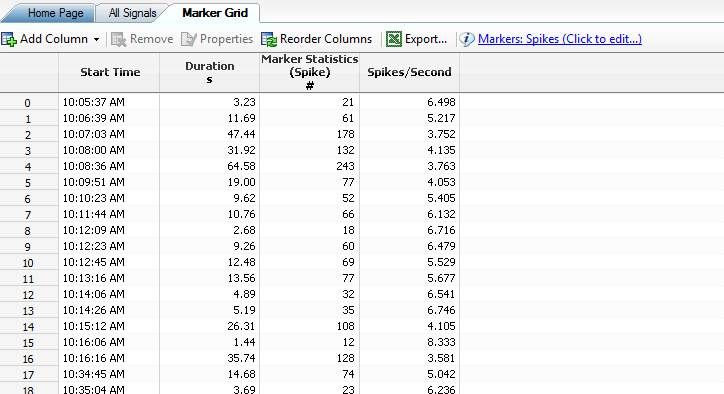Click spike count cell 178
This screenshot has height=394, width=724.
(345, 134)
